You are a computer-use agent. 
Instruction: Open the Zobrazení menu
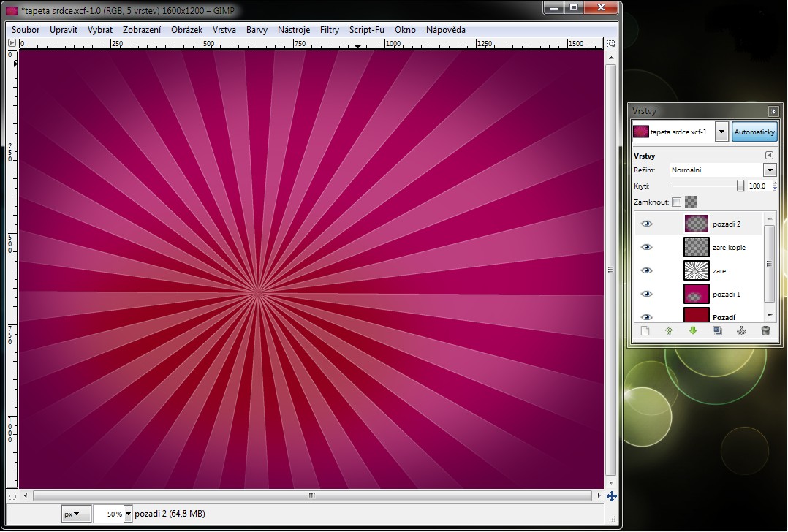pos(142,30)
